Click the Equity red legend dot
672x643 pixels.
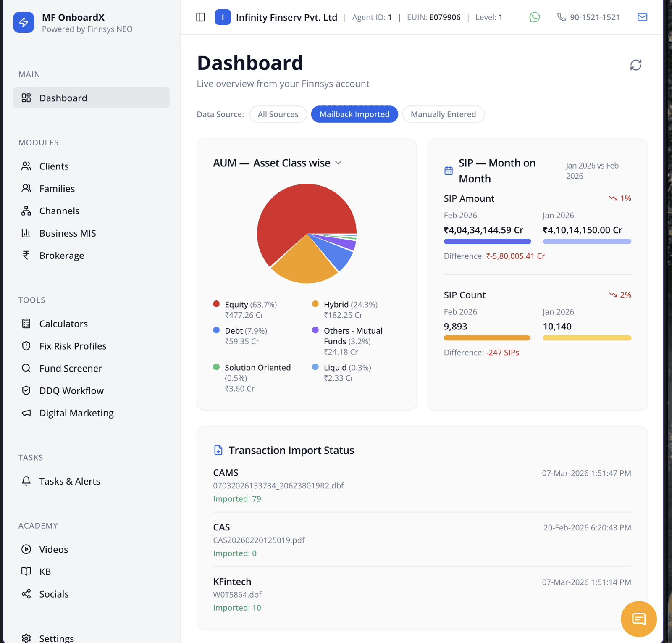pyautogui.click(x=216, y=304)
